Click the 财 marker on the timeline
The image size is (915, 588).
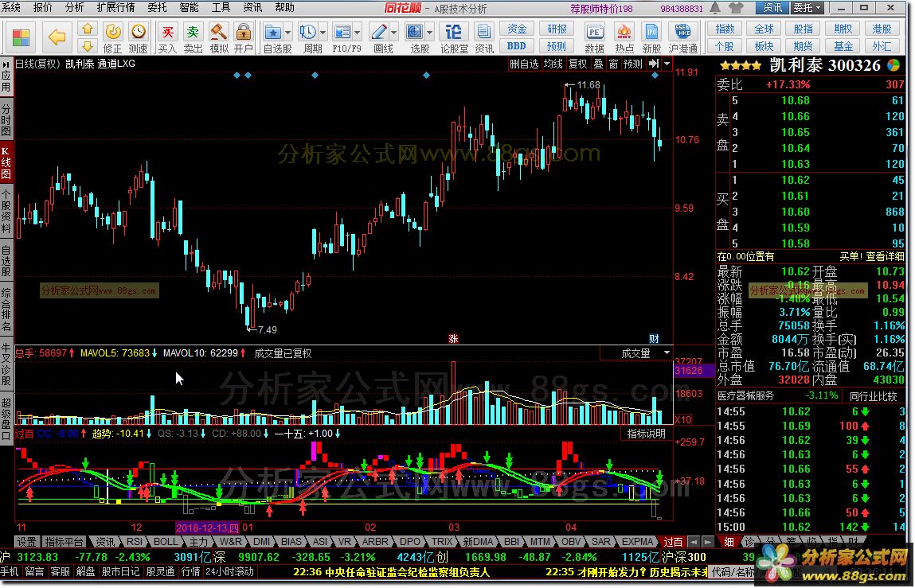pos(654,338)
